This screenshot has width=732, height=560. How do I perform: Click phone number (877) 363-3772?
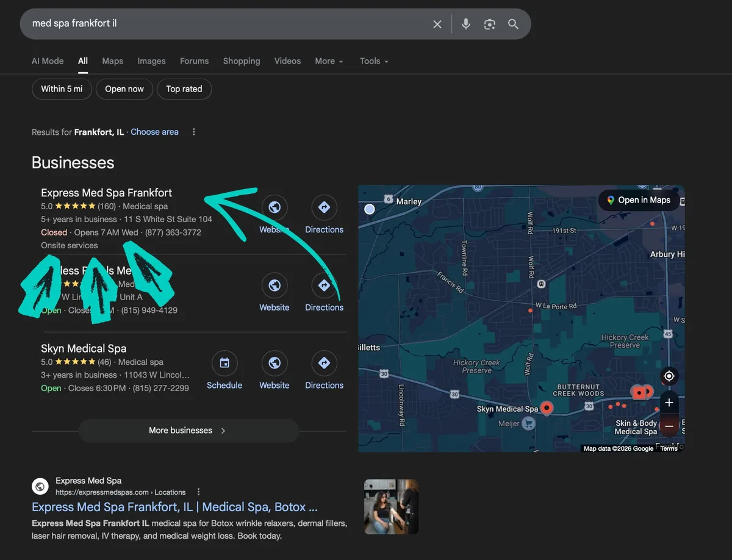[x=173, y=232]
